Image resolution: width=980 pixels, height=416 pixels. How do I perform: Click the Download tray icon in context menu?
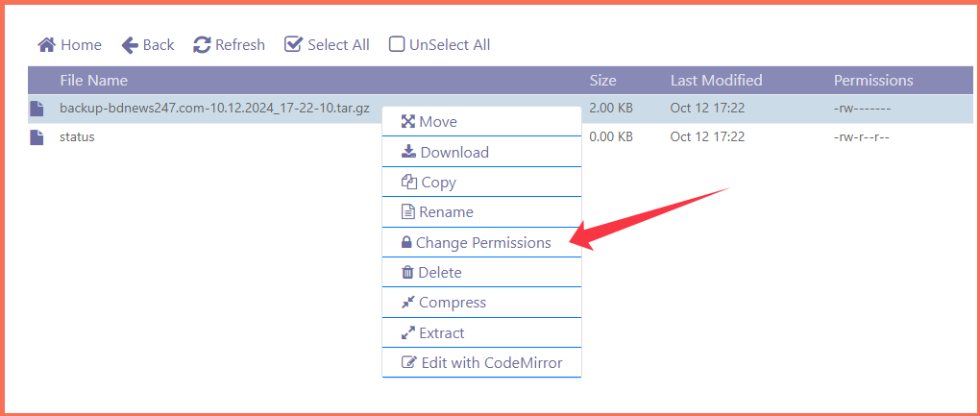pyautogui.click(x=408, y=152)
